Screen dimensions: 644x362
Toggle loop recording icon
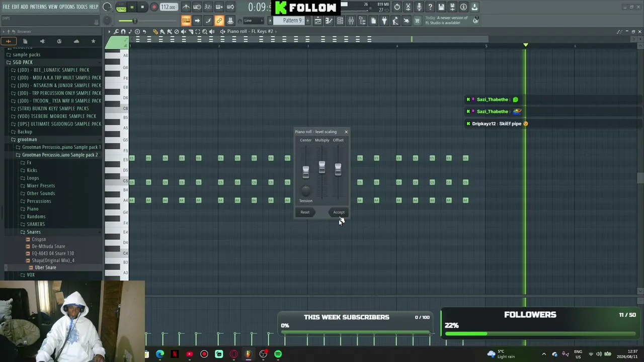click(230, 7)
